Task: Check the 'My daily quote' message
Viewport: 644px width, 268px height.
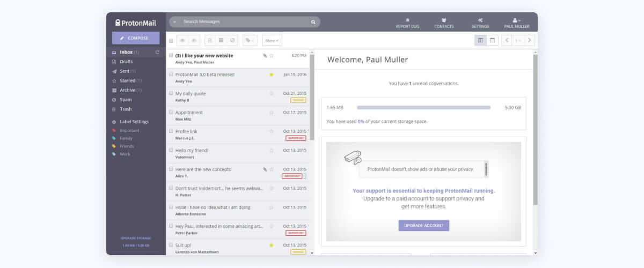Action: (x=171, y=93)
